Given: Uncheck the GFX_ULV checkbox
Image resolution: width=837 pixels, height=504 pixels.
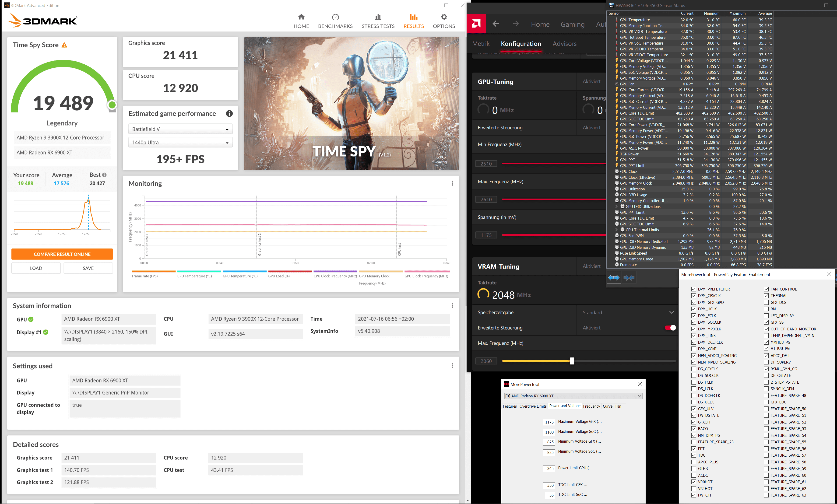Looking at the screenshot, I should [693, 409].
